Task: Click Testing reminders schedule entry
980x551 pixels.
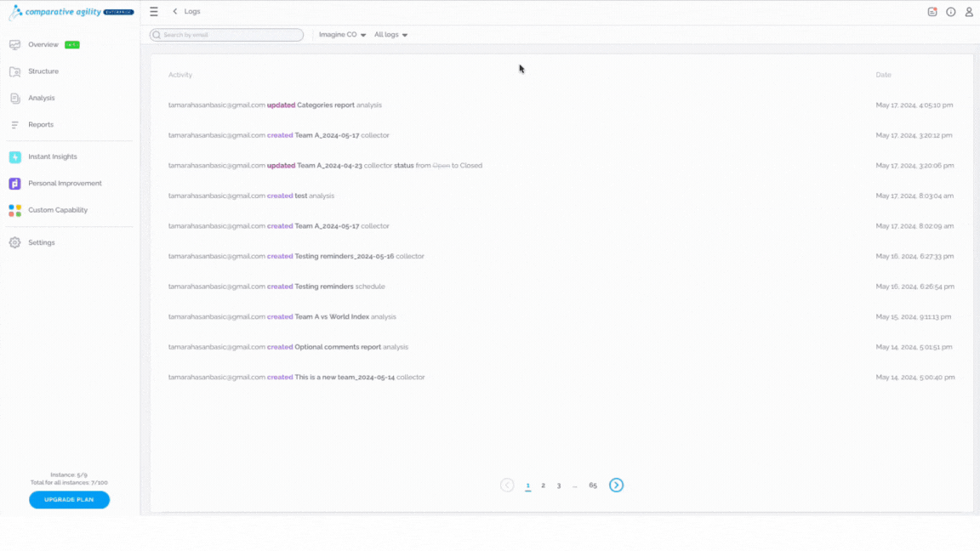Action: 276,287
